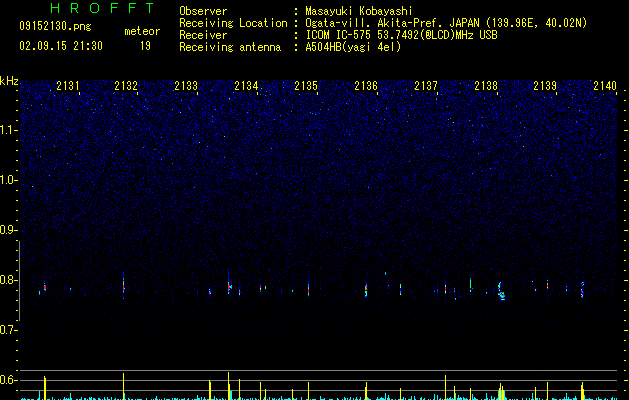Click time marker 2133
The height and width of the screenshot is (400, 629).
coord(186,86)
